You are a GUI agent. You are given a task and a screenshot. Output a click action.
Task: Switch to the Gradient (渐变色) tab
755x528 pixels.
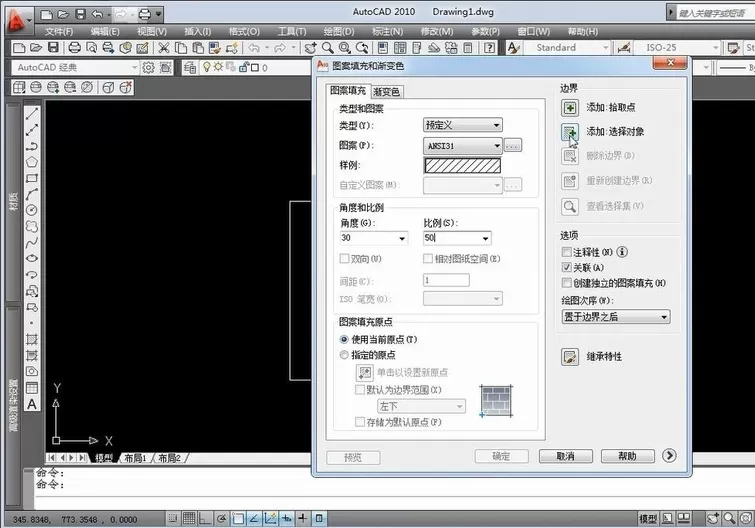pos(386,91)
